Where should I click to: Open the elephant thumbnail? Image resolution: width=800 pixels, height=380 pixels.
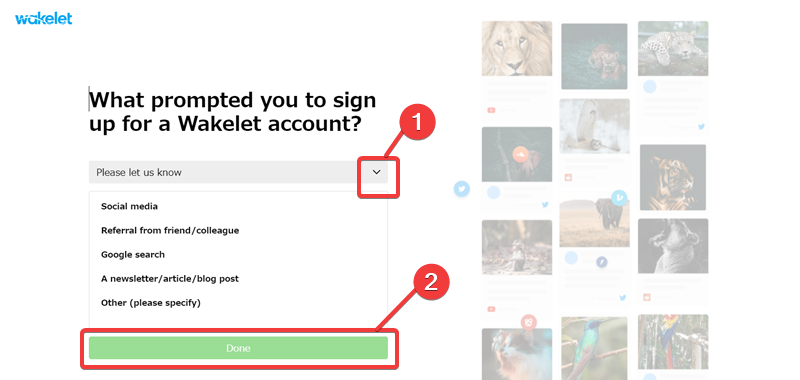(594, 223)
